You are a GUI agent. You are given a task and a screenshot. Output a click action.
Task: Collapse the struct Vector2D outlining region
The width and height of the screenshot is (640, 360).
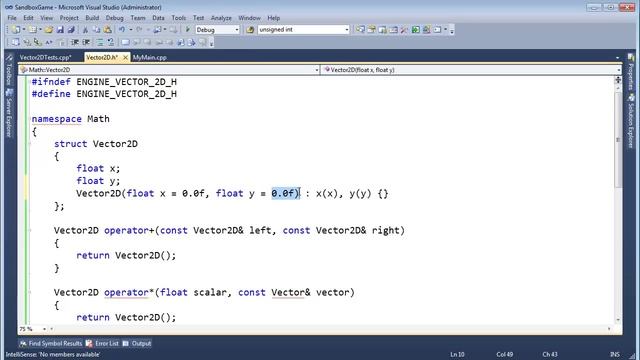point(30,144)
